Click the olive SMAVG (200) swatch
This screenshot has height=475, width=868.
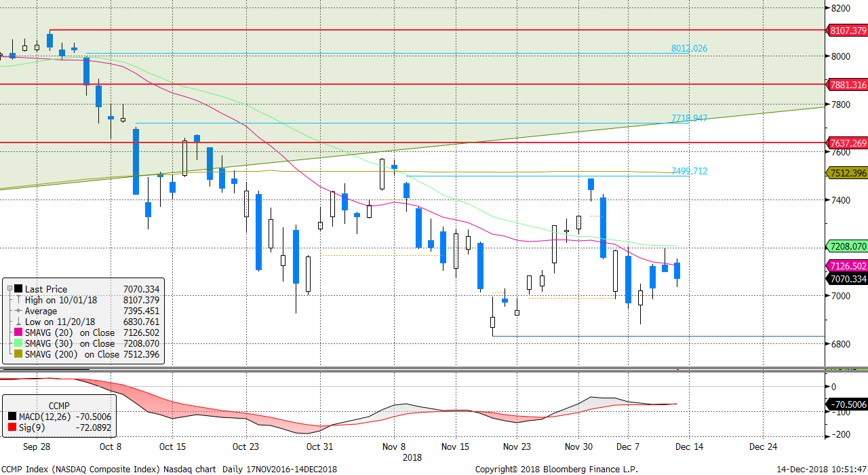pyautogui.click(x=18, y=354)
